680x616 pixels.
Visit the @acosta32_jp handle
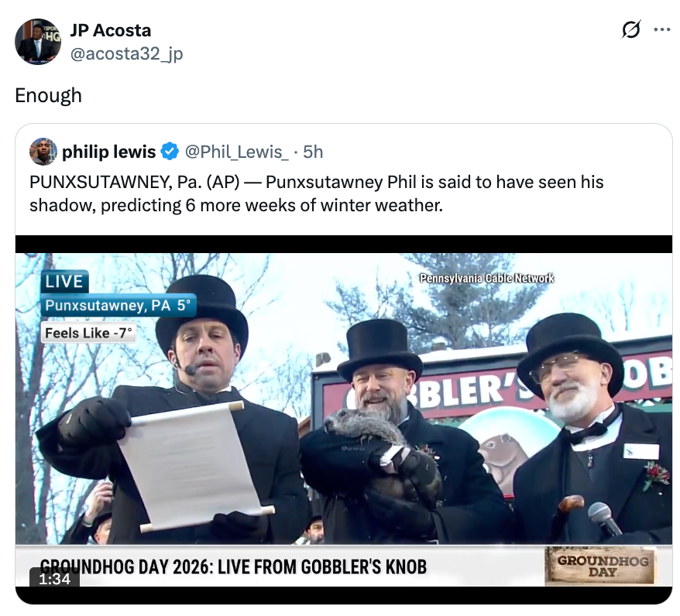click(x=126, y=53)
